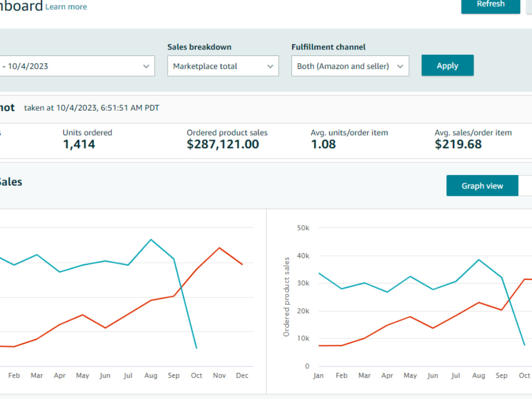
Task: Click the 40k axis label on right chart
Action: coord(303,256)
